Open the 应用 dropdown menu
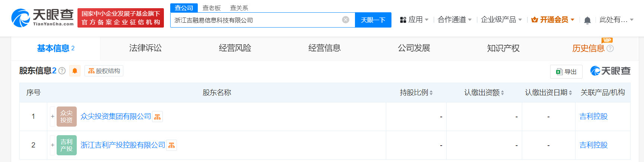This screenshot has width=644, height=162. click(x=414, y=20)
